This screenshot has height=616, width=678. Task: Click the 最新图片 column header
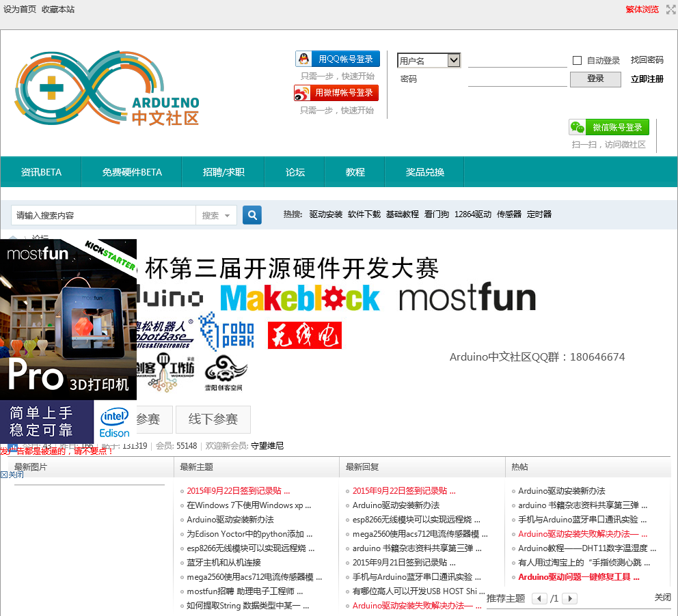[31, 467]
